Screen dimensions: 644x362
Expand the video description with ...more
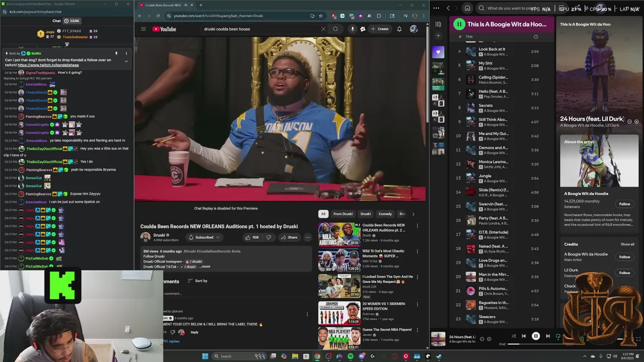pos(205,266)
